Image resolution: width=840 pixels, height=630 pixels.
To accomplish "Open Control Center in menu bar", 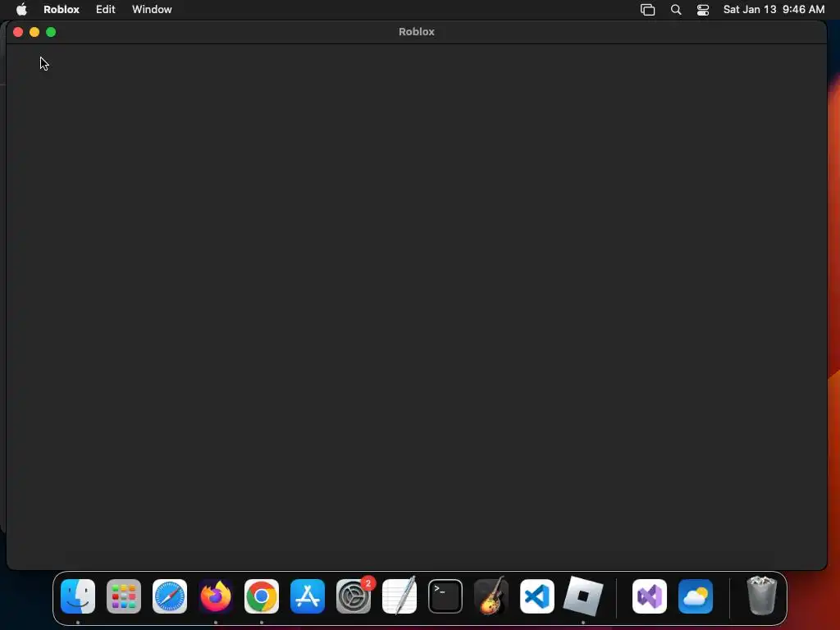I will pos(703,10).
